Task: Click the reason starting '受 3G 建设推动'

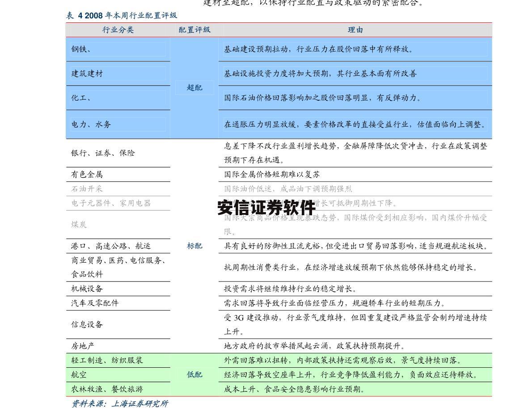Action: pyautogui.click(x=355, y=324)
